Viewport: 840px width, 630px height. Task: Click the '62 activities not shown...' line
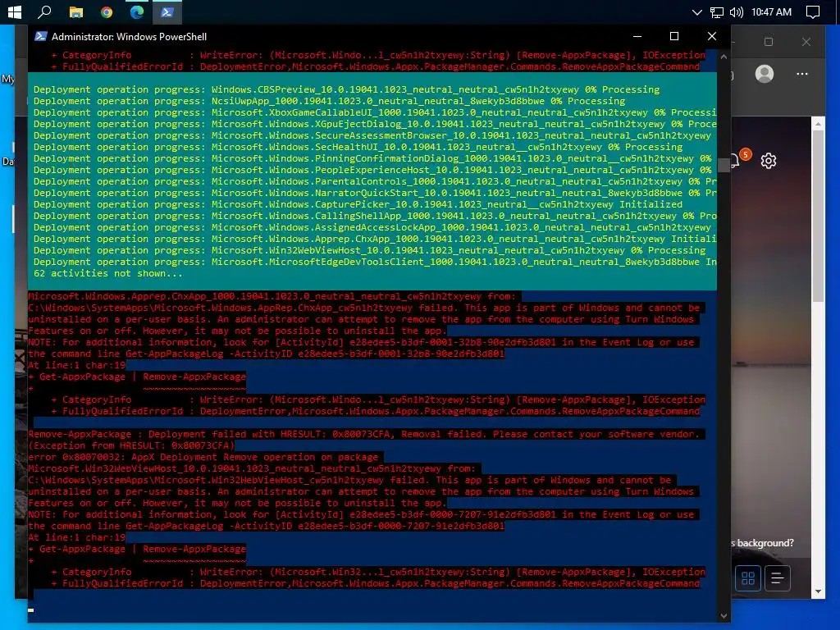click(108, 273)
